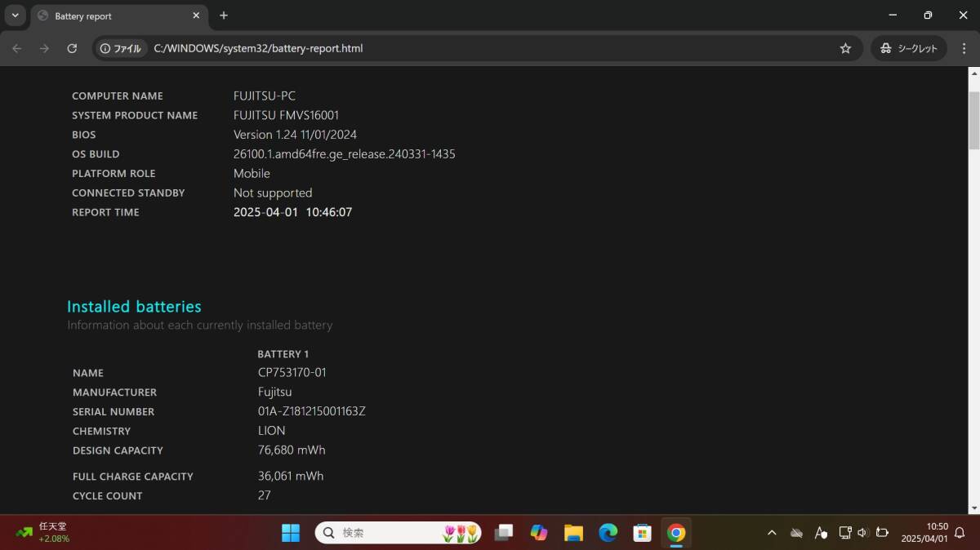Click the Chrome taskbar icon
Image resolution: width=980 pixels, height=550 pixels.
pyautogui.click(x=676, y=533)
